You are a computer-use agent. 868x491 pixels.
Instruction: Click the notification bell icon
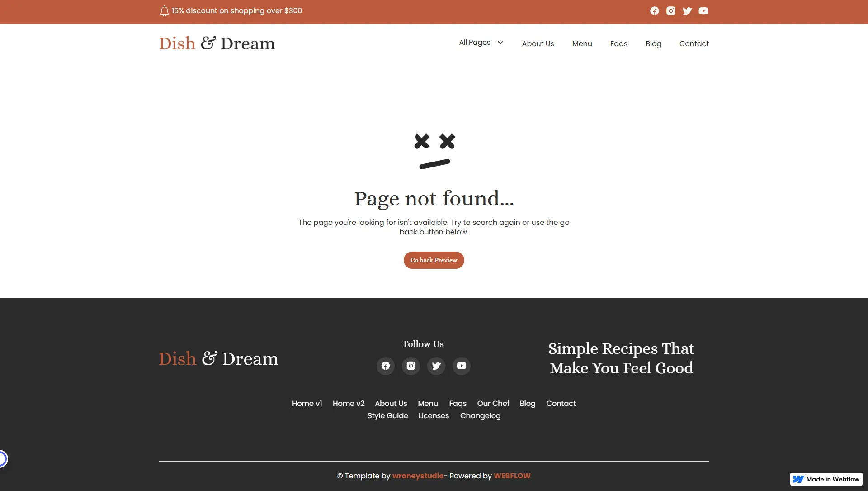coord(164,11)
